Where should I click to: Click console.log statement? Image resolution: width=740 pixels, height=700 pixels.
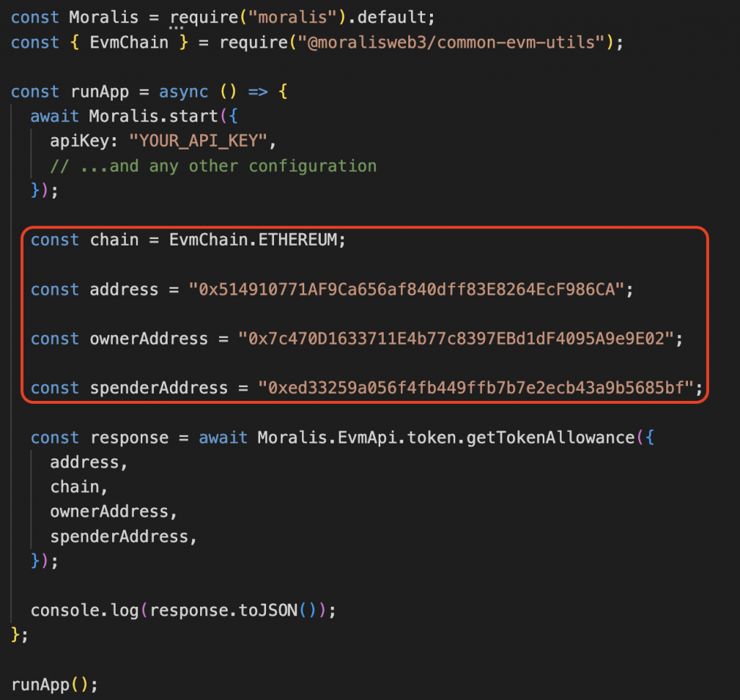pos(183,610)
